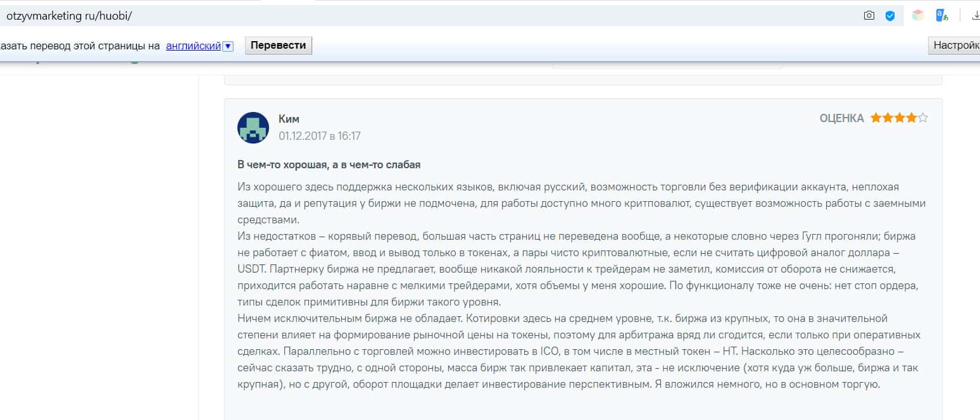Open downloads via the arrow icon
Screen dimensions: 980x420
click(975, 16)
